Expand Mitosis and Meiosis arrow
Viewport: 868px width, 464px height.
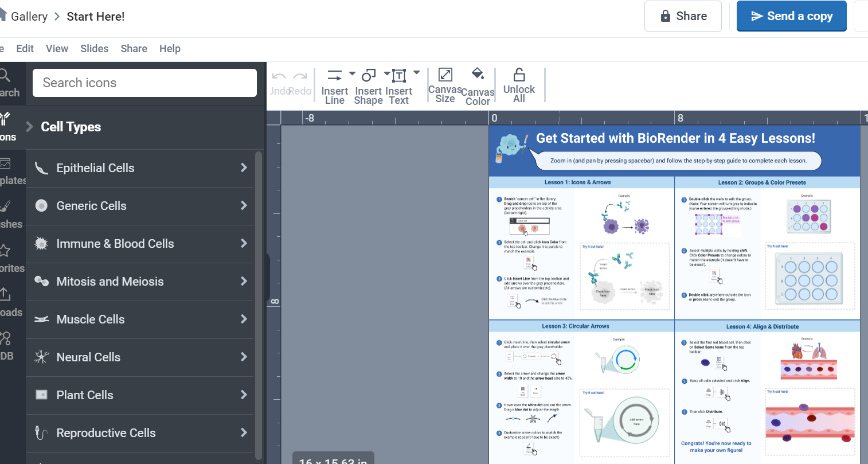click(x=244, y=281)
